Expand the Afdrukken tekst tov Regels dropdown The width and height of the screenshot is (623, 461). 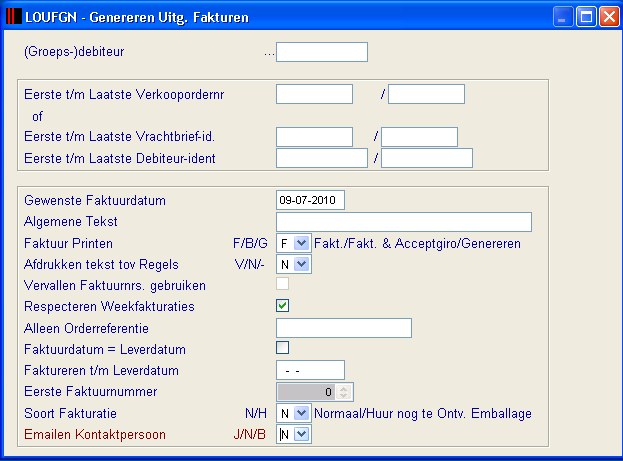point(302,264)
